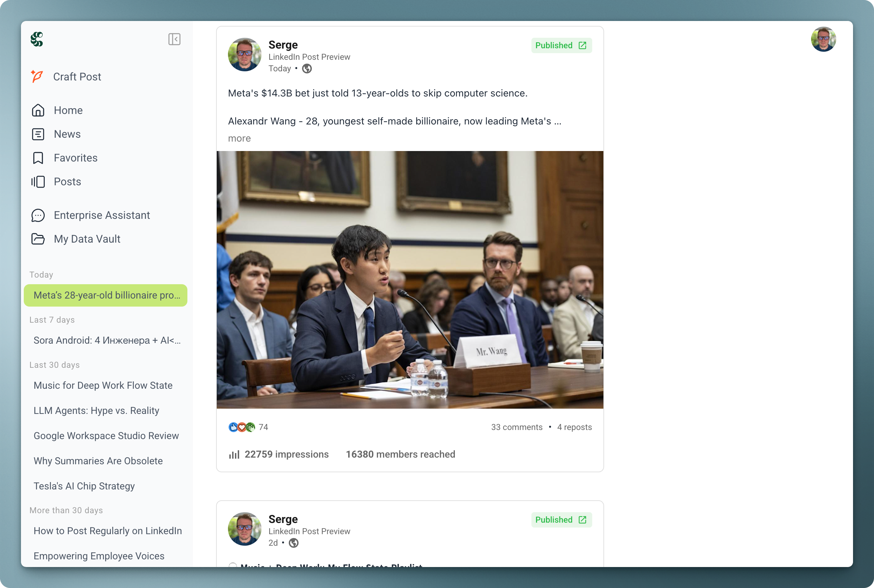
Task: Select 'LLM Agents: Hype vs. Reality' chat
Action: pos(96,411)
